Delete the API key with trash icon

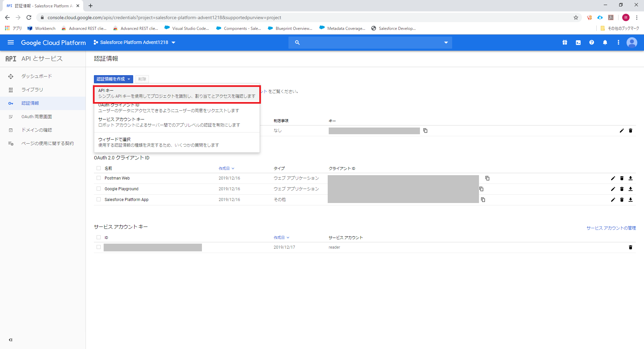(631, 131)
